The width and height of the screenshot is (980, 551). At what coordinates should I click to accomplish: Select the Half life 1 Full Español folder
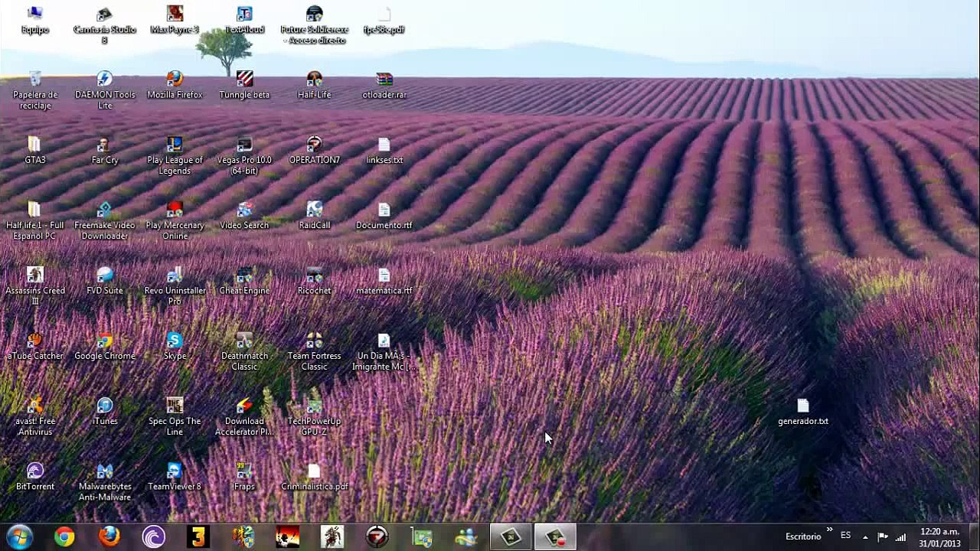(x=34, y=220)
